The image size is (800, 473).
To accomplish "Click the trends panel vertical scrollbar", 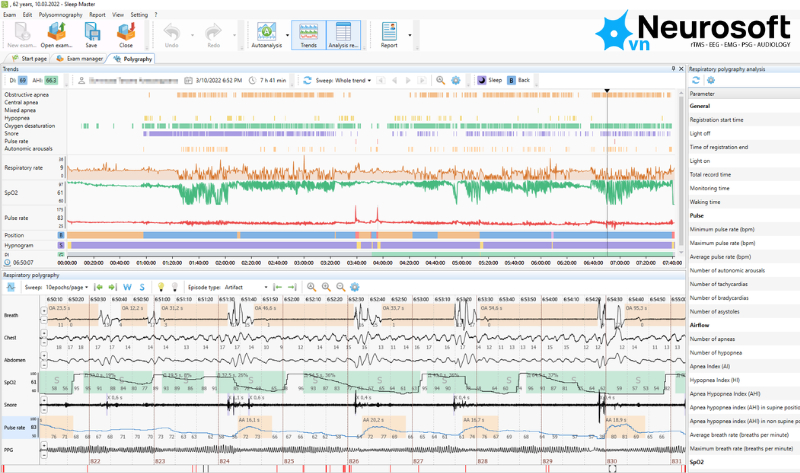I will tap(681, 173).
